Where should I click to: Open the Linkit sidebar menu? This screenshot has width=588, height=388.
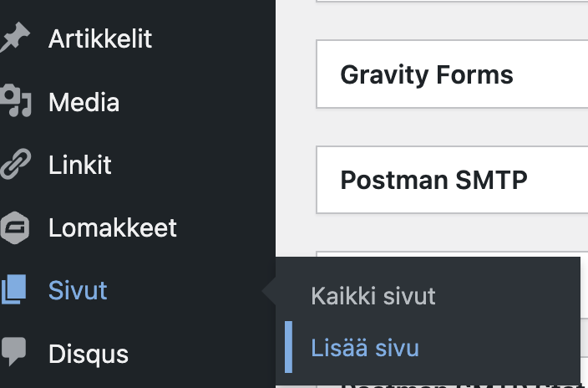coord(80,165)
